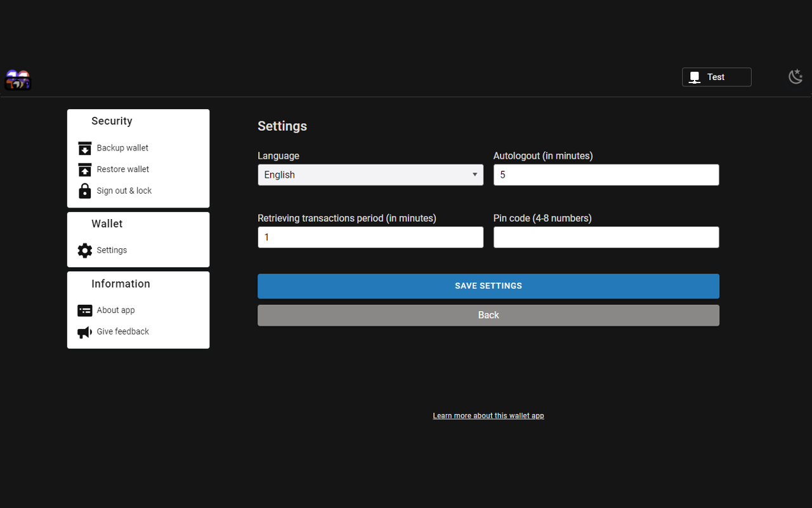Click the Autologout (in minutes) label
The width and height of the screenshot is (812, 508).
(543, 156)
